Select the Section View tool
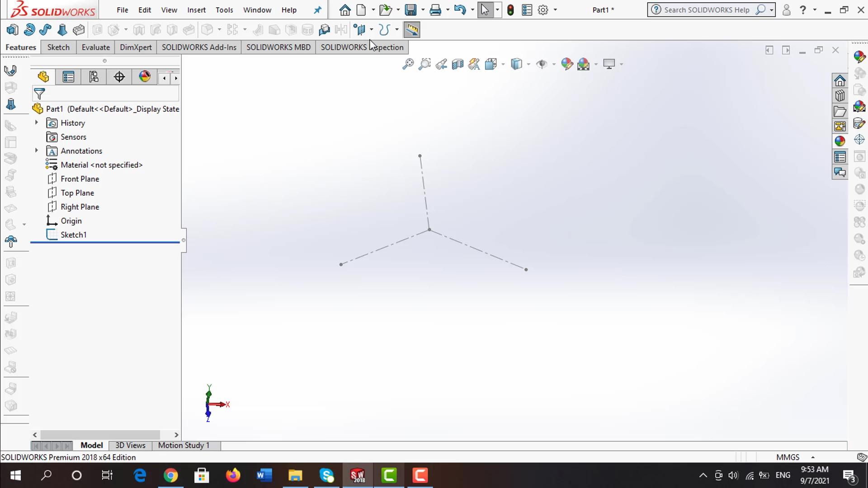 [458, 64]
